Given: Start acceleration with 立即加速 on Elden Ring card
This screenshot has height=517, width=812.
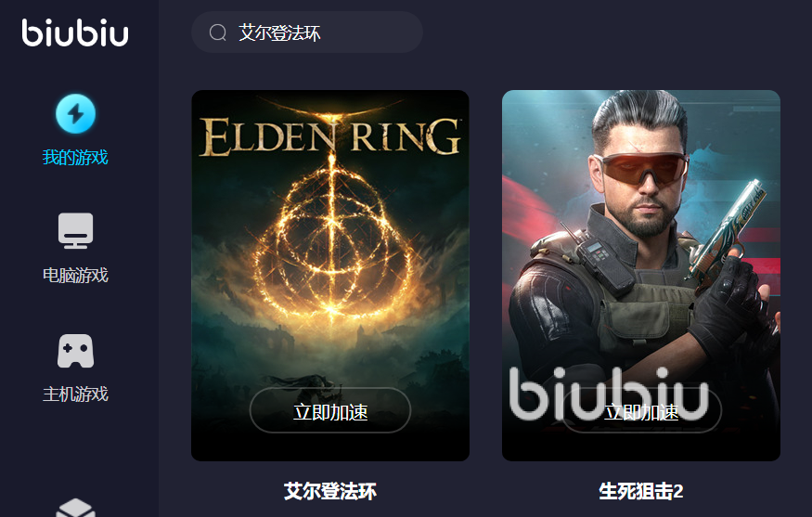Looking at the screenshot, I should 330,410.
